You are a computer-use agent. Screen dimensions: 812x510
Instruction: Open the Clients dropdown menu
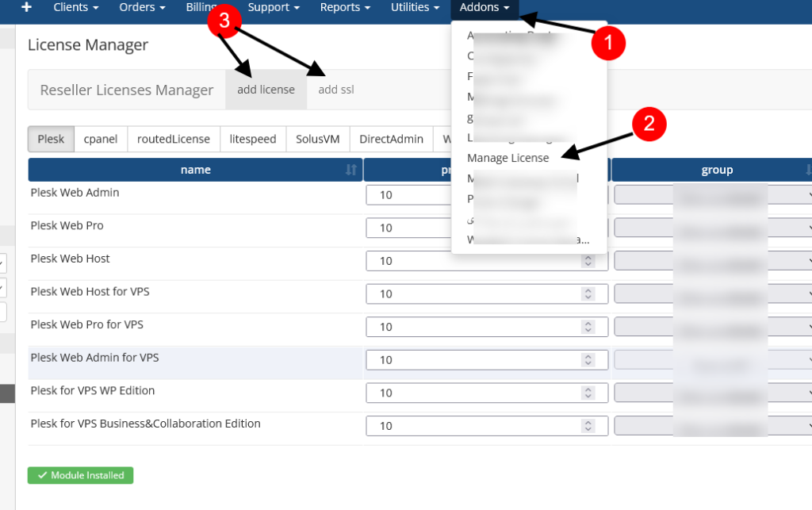[76, 7]
